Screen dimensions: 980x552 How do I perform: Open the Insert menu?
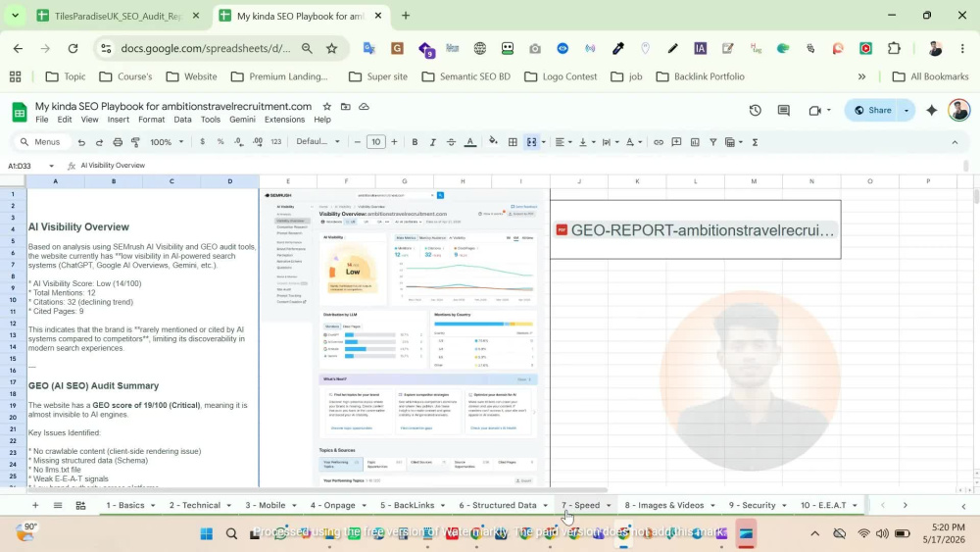point(119,120)
